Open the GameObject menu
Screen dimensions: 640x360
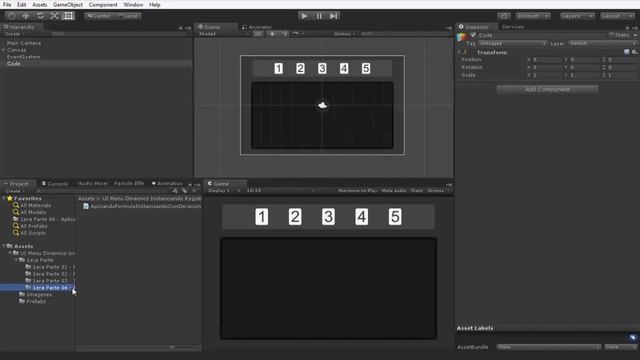(x=68, y=4)
